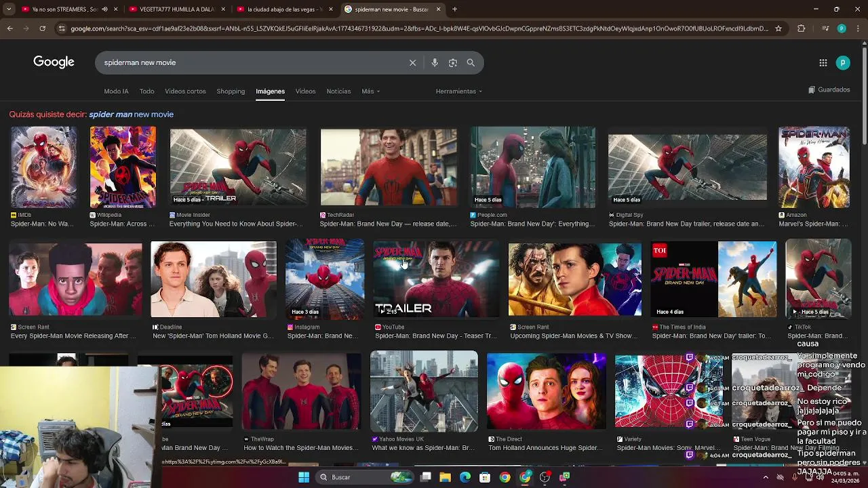The height and width of the screenshot is (488, 868).
Task: Open the Amazon Marvel's Spider-Man poster
Action: 814,167
